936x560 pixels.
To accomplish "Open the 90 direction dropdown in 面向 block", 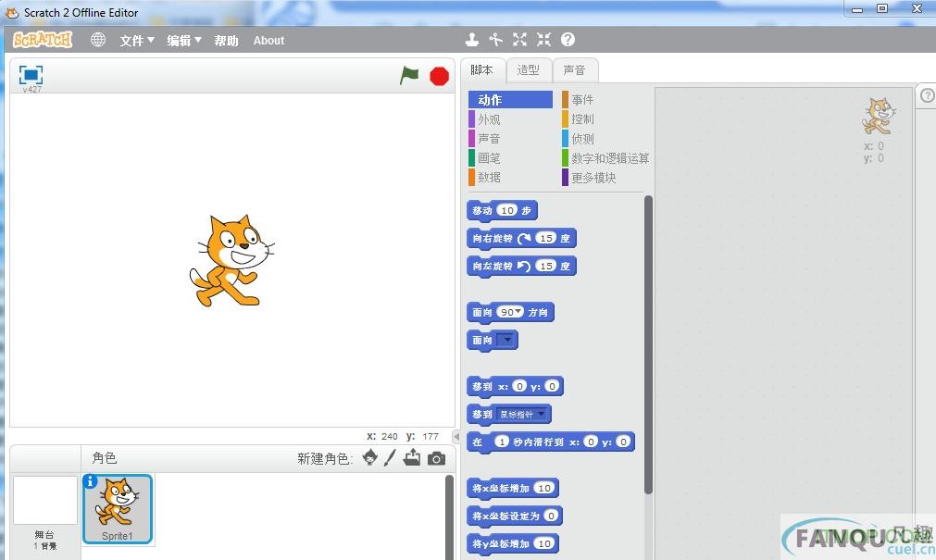I will (x=510, y=312).
